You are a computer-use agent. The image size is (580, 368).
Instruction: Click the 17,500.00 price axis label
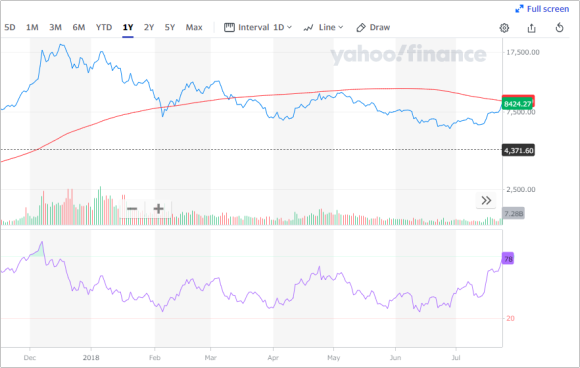(x=523, y=52)
